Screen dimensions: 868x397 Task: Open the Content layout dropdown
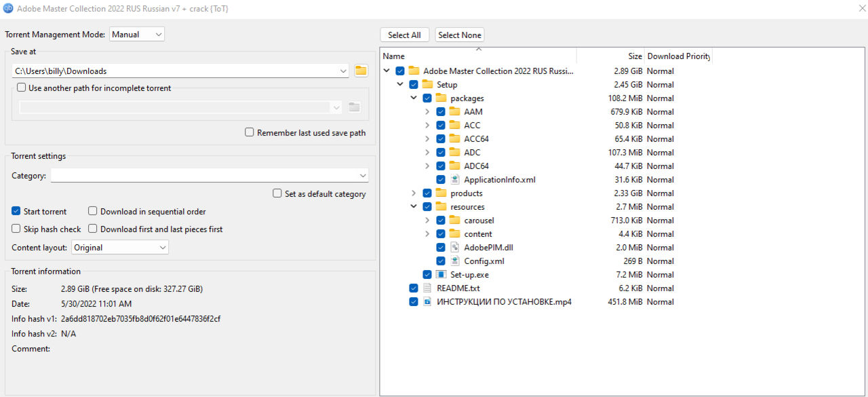119,246
